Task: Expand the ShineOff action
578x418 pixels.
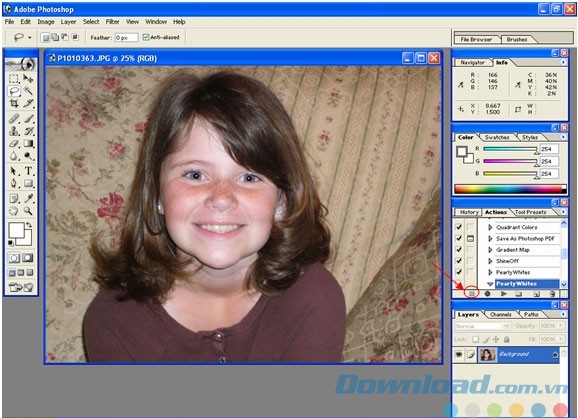Action: tap(490, 261)
